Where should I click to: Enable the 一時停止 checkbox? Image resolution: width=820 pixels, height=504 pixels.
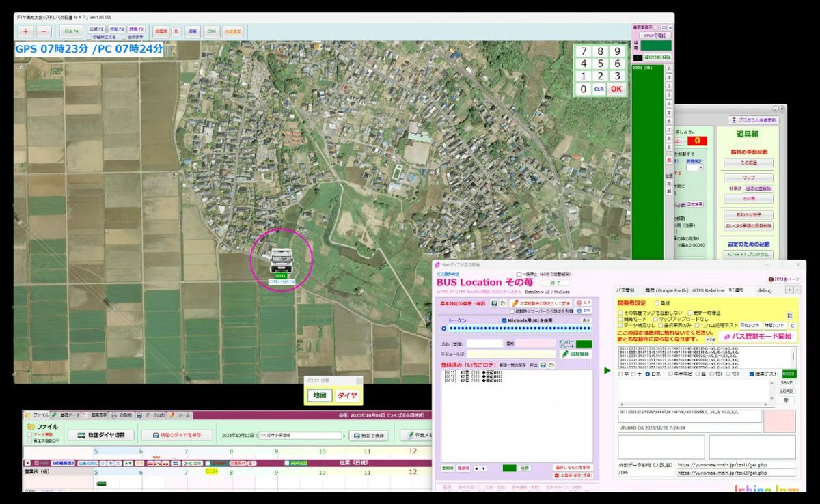click(x=519, y=274)
